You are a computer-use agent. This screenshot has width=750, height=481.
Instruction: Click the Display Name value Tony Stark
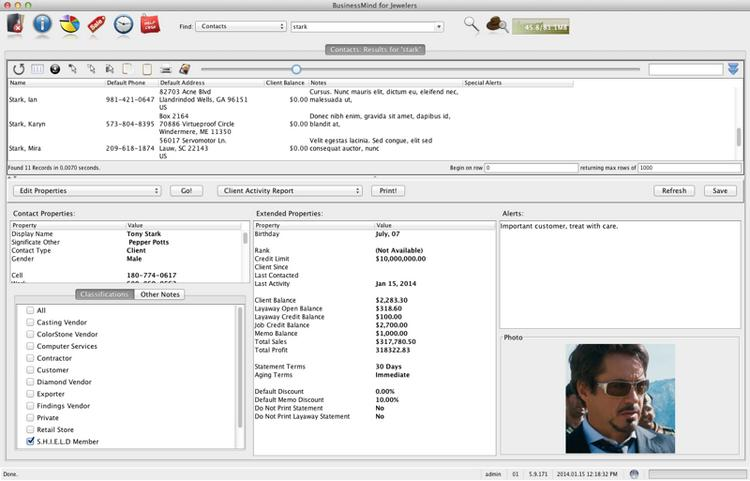[143, 234]
